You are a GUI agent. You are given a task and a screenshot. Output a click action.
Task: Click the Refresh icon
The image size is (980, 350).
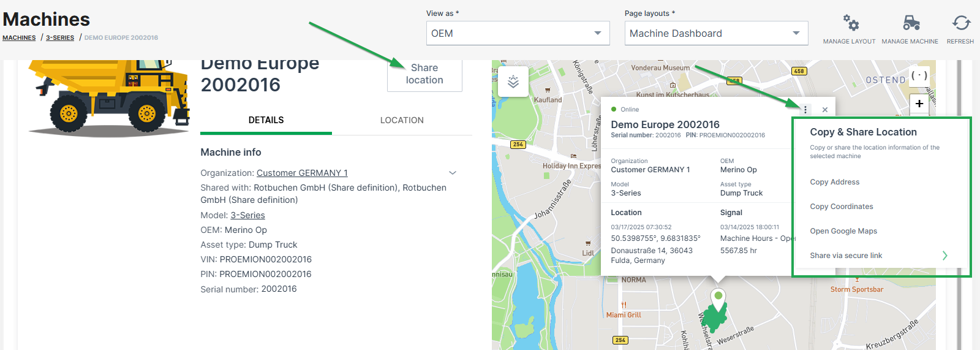click(960, 24)
